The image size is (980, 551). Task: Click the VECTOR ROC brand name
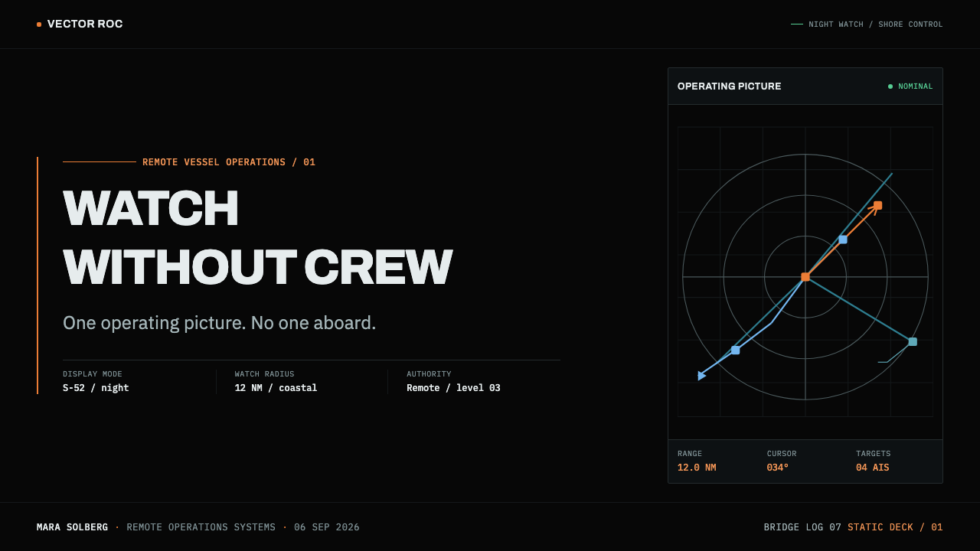85,24
